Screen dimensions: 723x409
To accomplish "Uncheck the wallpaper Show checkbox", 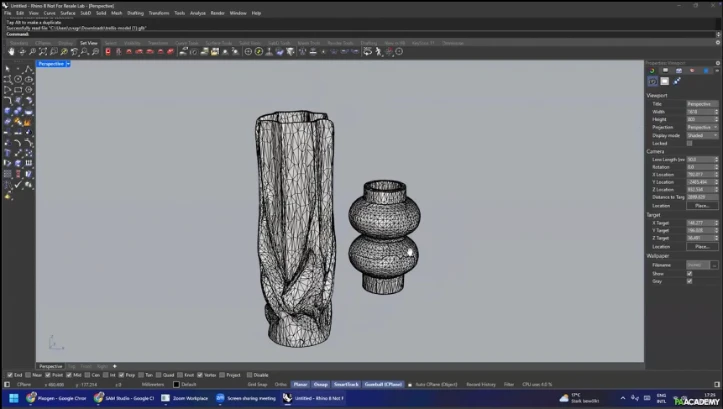I will pyautogui.click(x=689, y=273).
